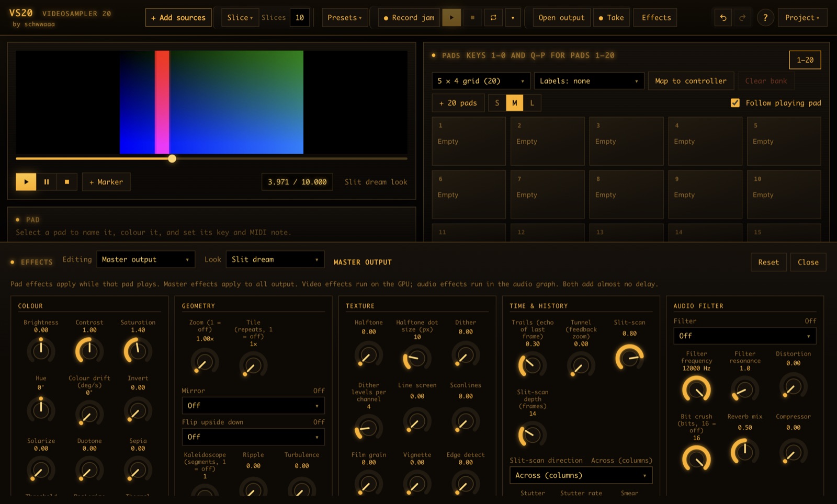The image size is (837, 504).
Task: Stop the jam with the toolbar stop icon
Action: coord(472,18)
